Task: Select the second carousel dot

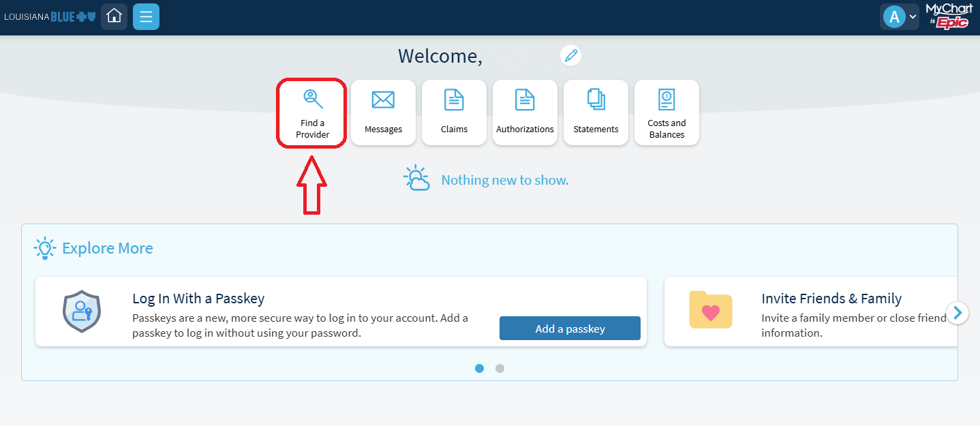Action: click(500, 368)
